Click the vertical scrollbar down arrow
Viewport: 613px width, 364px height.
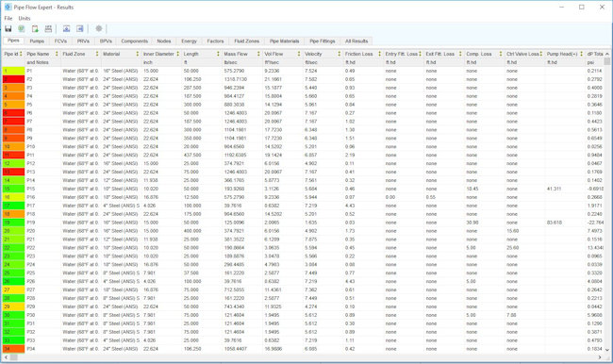tap(607, 350)
